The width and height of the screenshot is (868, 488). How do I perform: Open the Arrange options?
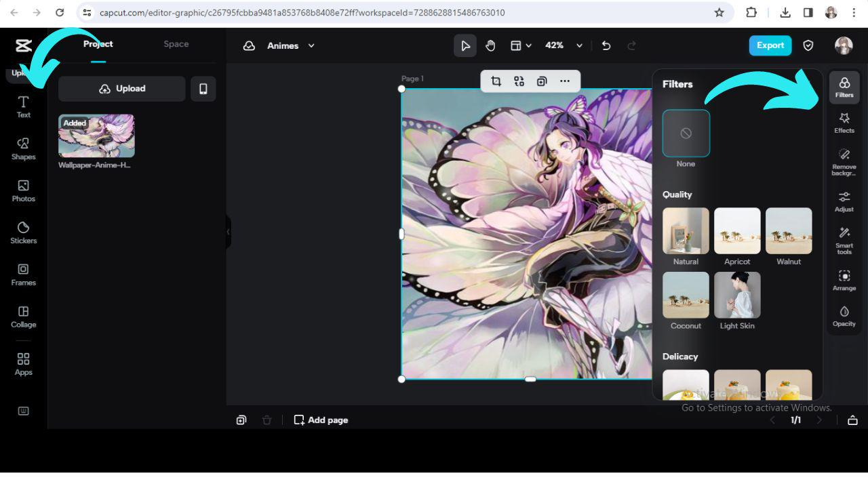844,281
